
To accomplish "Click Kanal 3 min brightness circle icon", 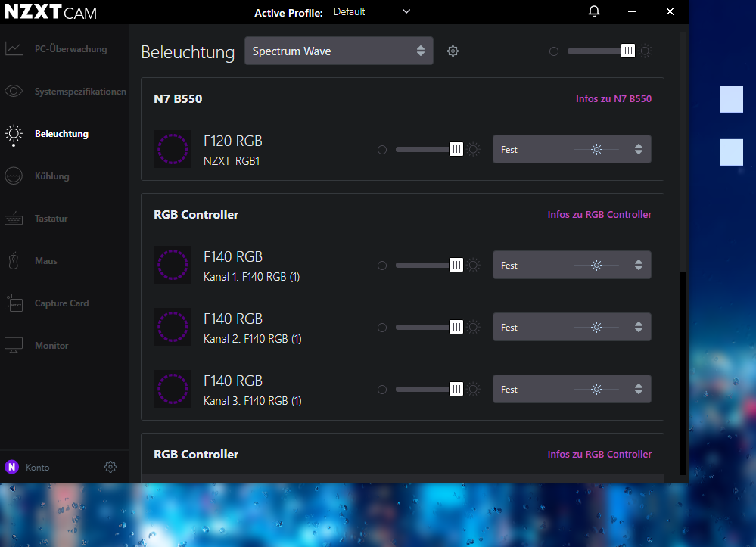I will [382, 390].
